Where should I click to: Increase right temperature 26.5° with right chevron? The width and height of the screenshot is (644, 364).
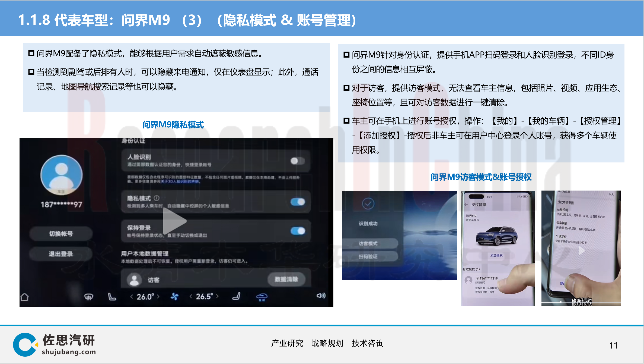click(x=217, y=296)
